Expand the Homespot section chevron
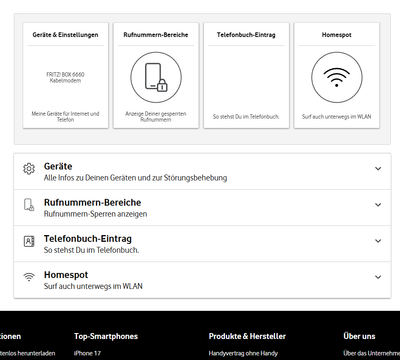 [x=378, y=277]
